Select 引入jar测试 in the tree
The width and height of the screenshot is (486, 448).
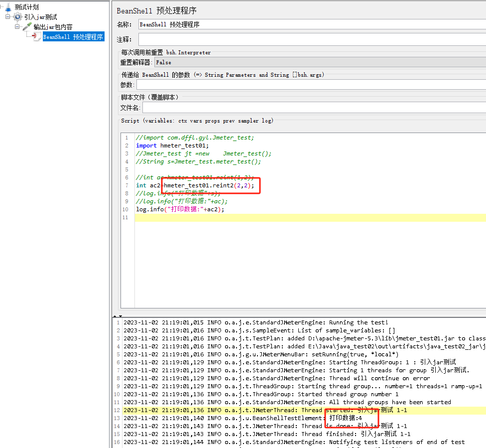click(x=40, y=17)
